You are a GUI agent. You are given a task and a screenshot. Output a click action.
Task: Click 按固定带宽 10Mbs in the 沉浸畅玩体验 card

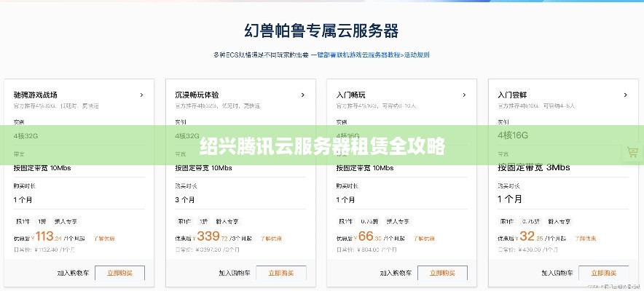(204, 167)
